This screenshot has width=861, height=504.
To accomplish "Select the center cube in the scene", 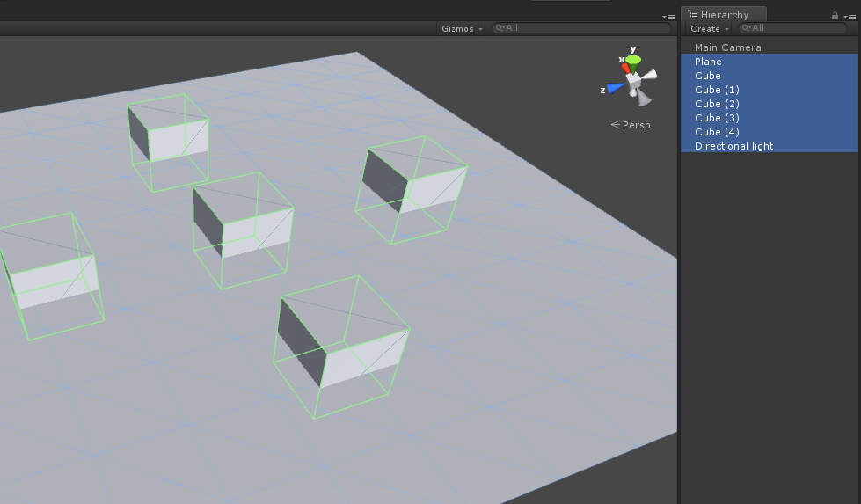I will click(x=242, y=230).
